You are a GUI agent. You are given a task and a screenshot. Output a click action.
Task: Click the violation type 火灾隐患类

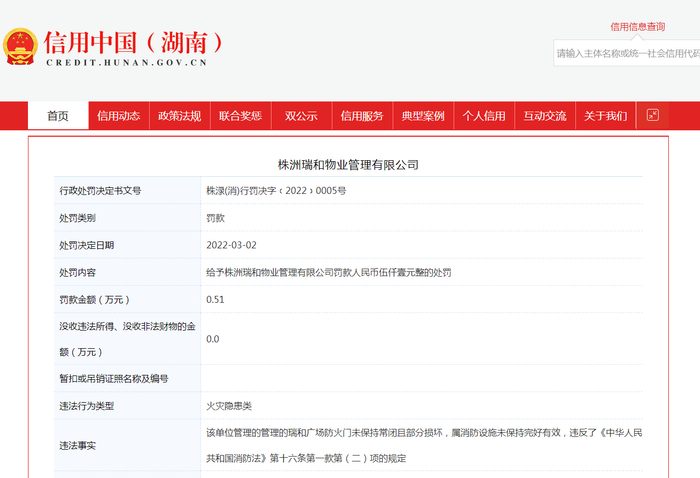(x=229, y=406)
